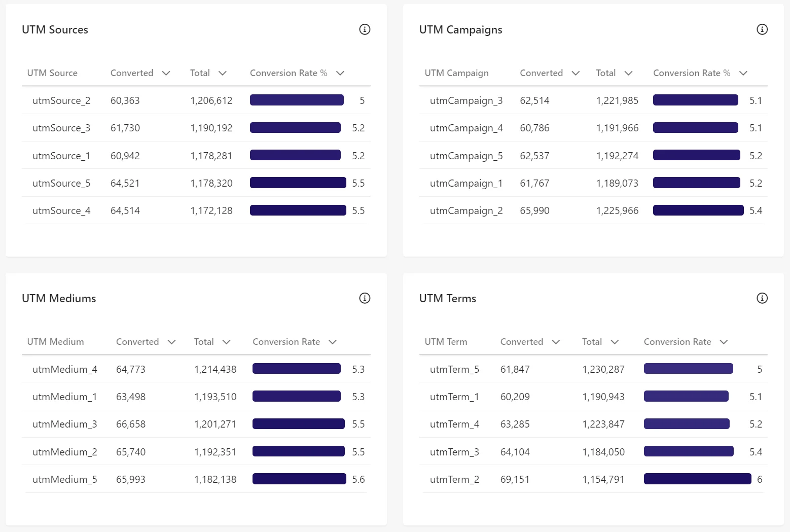Sort UTM Mediums Conversion Rate chevron
Image resolution: width=790 pixels, height=532 pixels.
tap(333, 342)
